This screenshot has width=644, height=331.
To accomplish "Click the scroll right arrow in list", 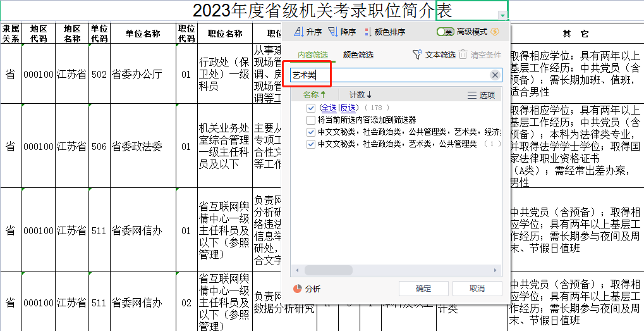I will 495,270.
